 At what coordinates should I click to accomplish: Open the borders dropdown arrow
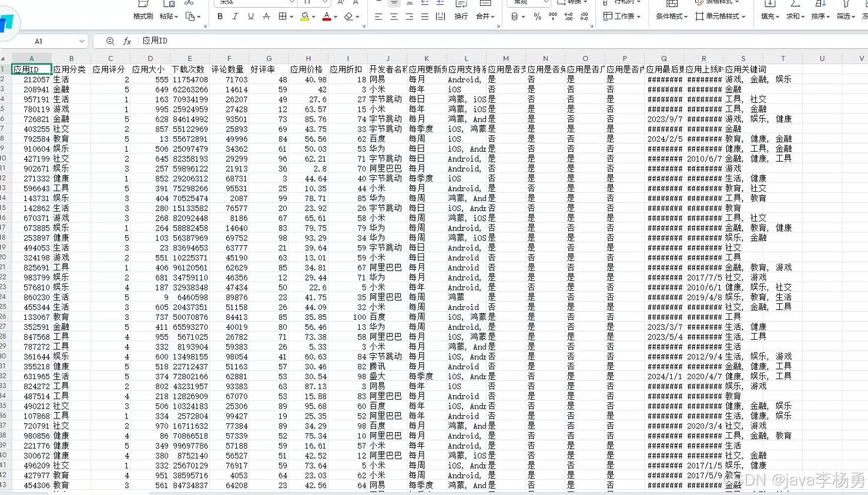(x=291, y=17)
